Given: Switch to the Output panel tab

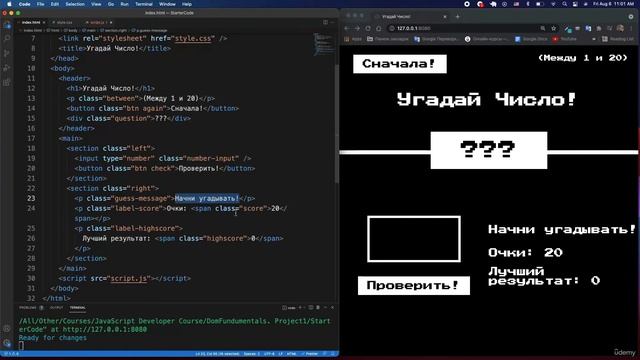Looking at the screenshot, I should 56,307.
